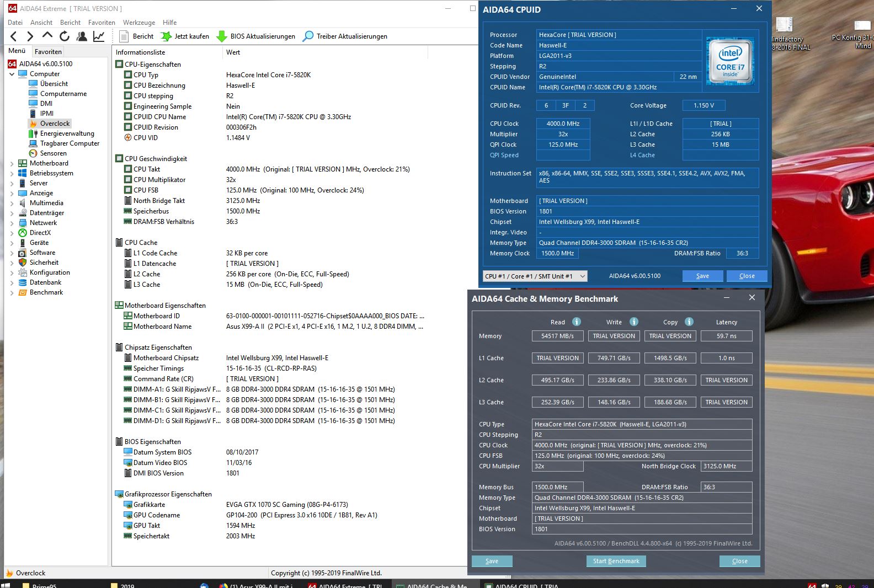The width and height of the screenshot is (874, 588).
Task: Expand the Anzeige tree node
Action: 12,193
